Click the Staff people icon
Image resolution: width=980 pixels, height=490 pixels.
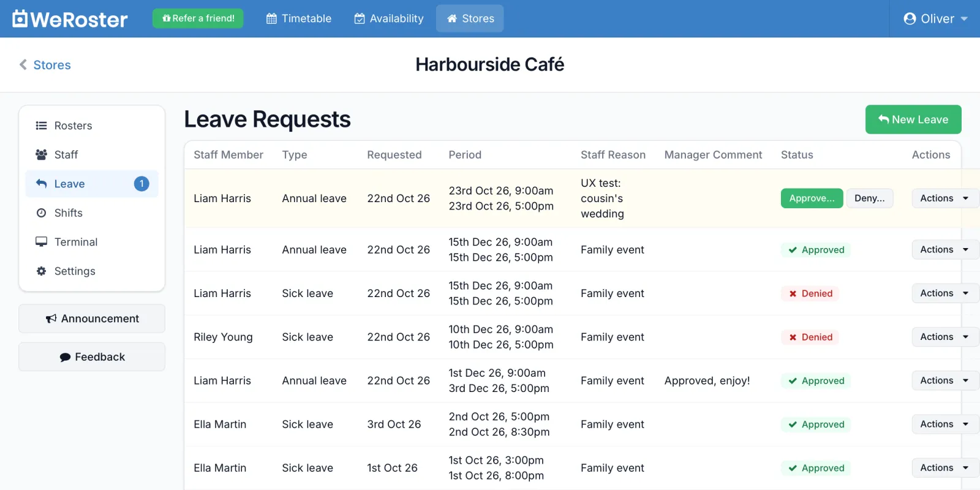coord(41,154)
